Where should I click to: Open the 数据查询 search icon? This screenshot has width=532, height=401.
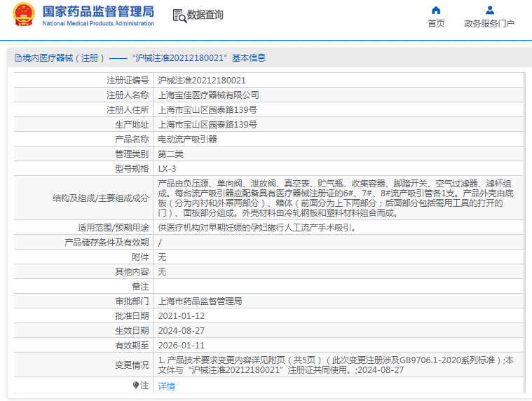click(179, 15)
